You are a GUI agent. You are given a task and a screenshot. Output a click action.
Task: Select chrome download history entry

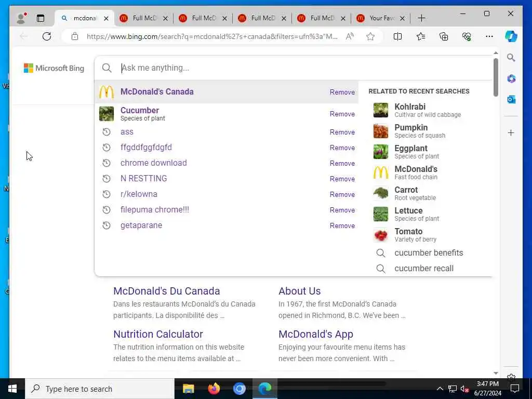153,163
